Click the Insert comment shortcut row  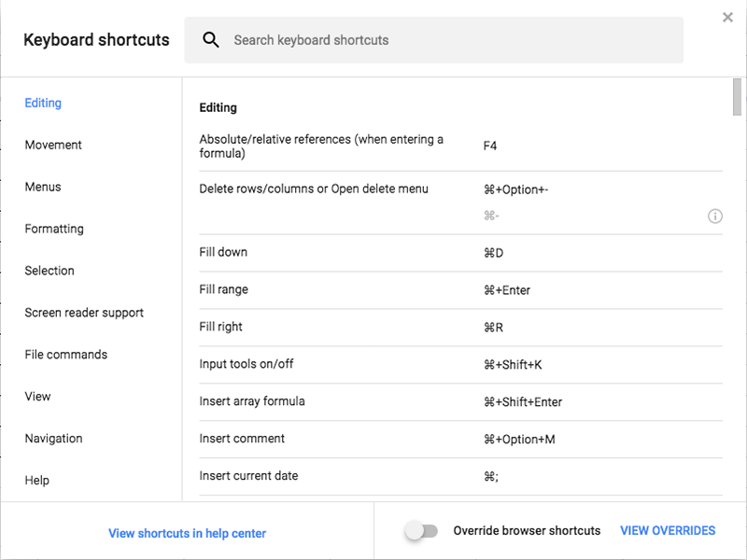click(460, 439)
